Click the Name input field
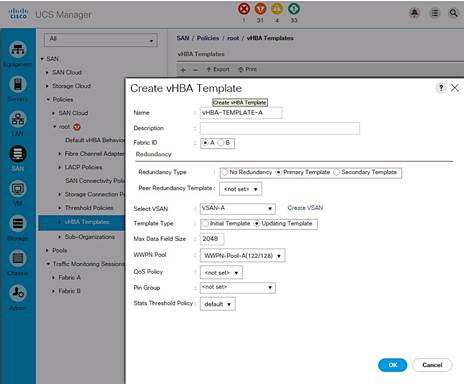The height and width of the screenshot is (384, 464). [241, 113]
